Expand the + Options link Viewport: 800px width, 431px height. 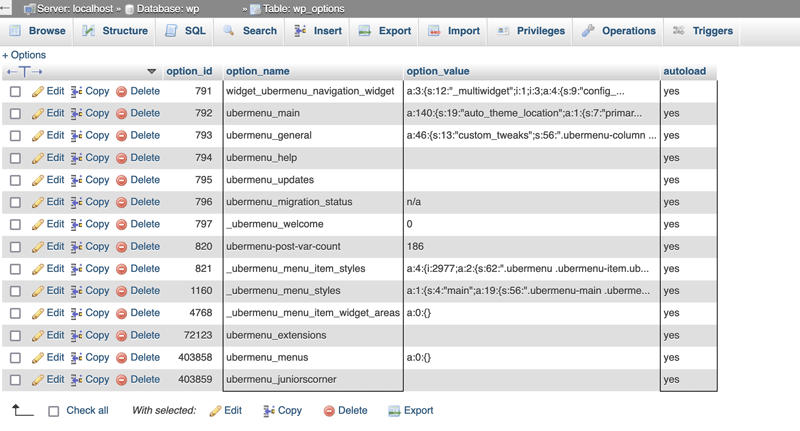24,55
